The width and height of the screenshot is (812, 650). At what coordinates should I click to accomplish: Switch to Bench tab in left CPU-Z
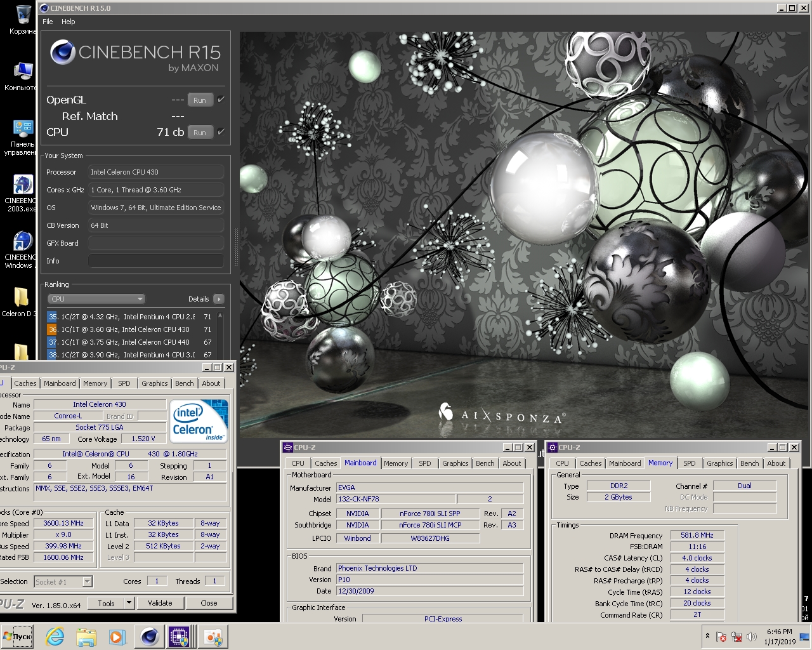[x=185, y=383]
